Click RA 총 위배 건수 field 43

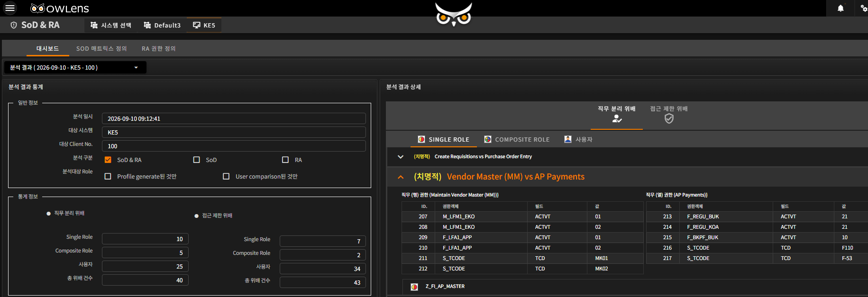322,282
